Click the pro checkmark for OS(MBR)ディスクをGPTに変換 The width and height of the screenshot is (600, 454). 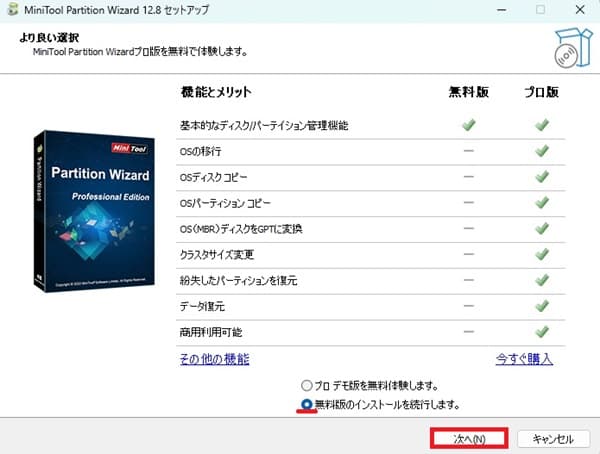(542, 229)
